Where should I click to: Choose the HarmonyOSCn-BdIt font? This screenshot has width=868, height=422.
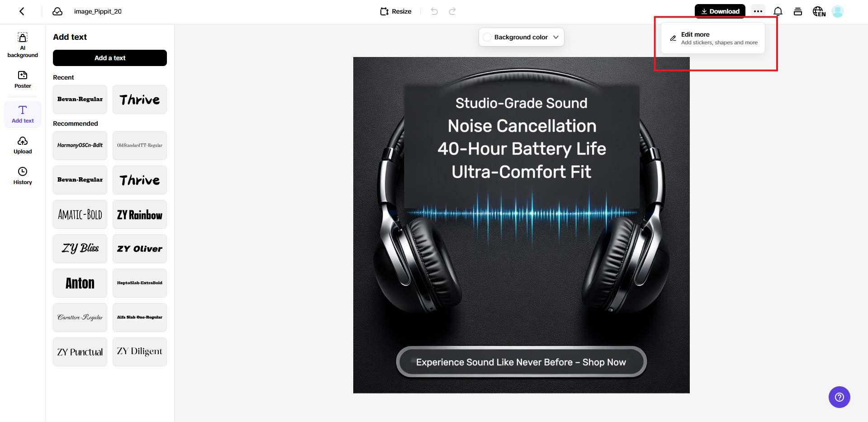pyautogui.click(x=80, y=146)
